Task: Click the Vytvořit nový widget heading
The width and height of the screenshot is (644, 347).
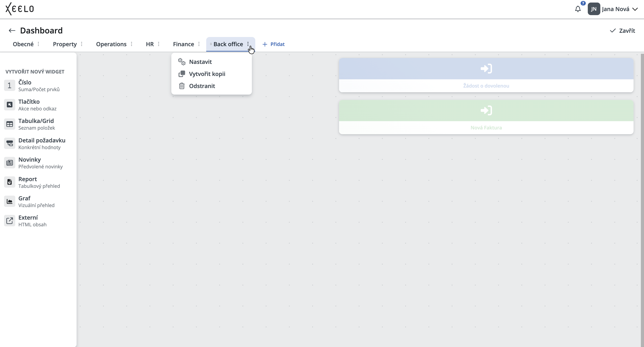Action: click(35, 72)
